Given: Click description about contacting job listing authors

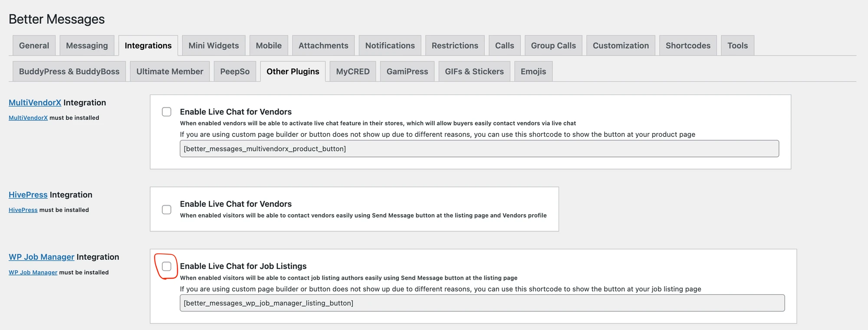Looking at the screenshot, I should pyautogui.click(x=349, y=278).
